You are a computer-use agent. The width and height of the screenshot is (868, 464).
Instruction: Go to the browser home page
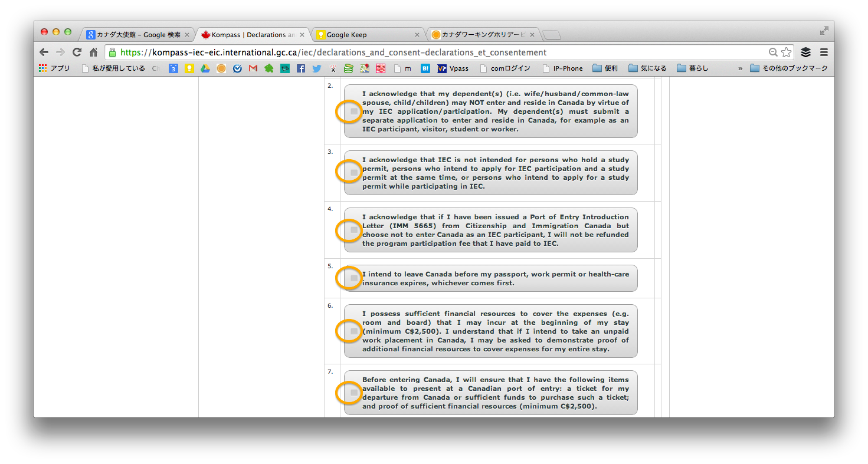tap(93, 52)
